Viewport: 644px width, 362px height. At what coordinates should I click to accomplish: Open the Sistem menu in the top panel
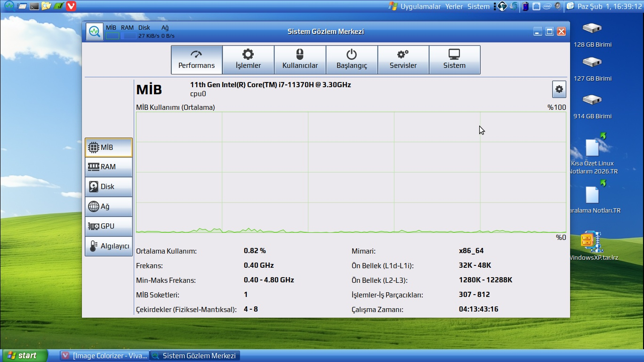click(x=478, y=6)
